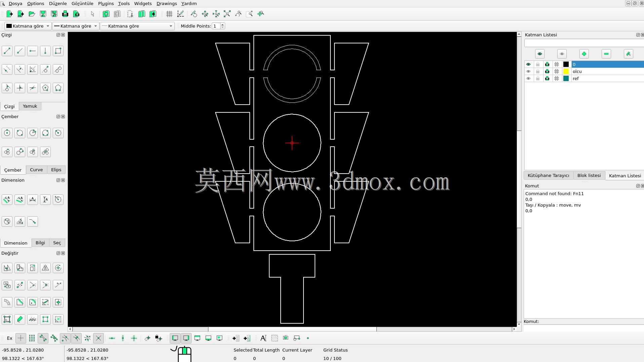Click the Hatch tool icon

tap(275, 338)
